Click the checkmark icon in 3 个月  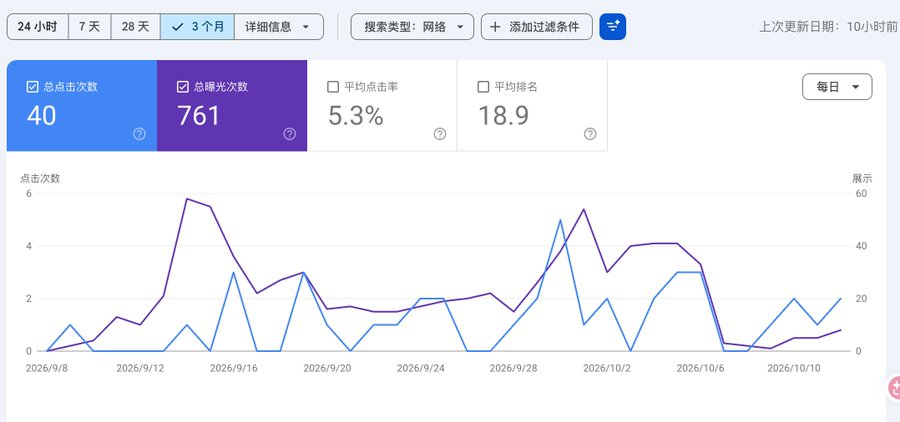point(177,26)
